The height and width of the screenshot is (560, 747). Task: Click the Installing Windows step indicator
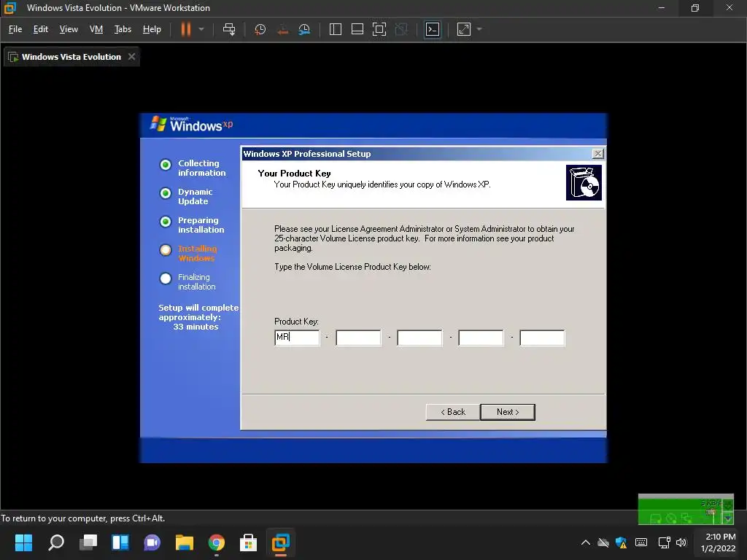click(166, 250)
